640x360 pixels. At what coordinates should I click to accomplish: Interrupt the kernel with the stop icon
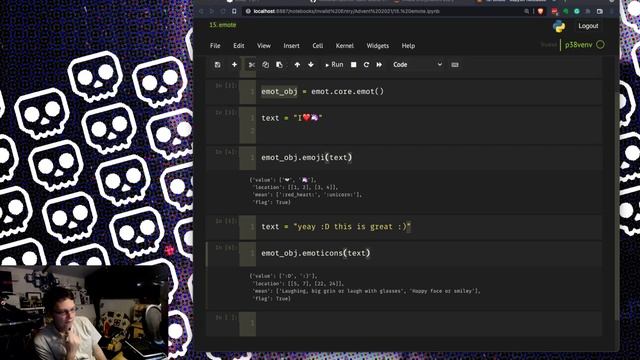[x=353, y=64]
